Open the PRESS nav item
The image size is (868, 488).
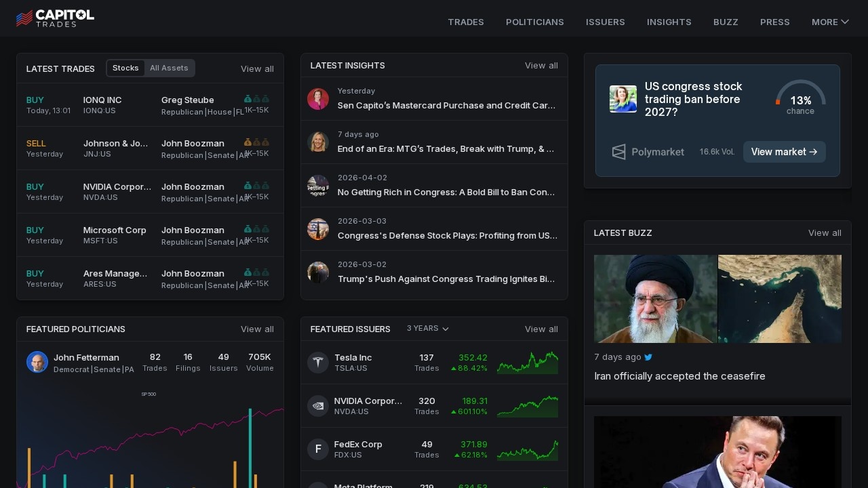(x=775, y=22)
